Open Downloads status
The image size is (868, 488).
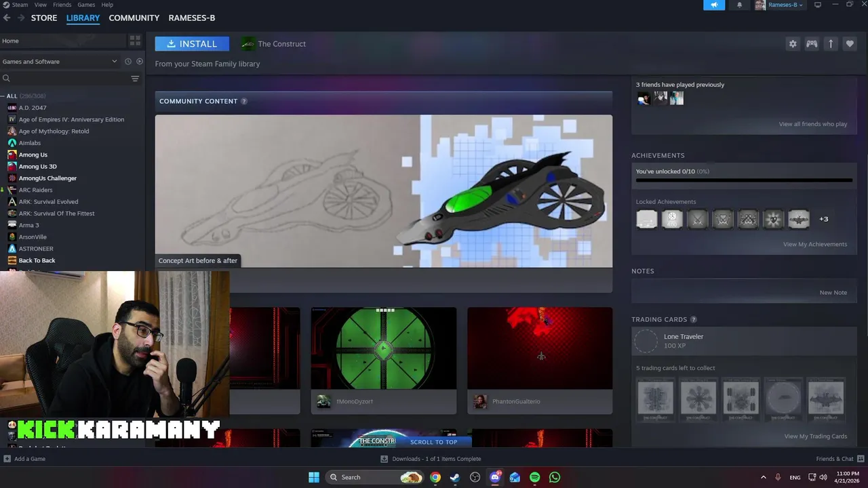(x=431, y=459)
